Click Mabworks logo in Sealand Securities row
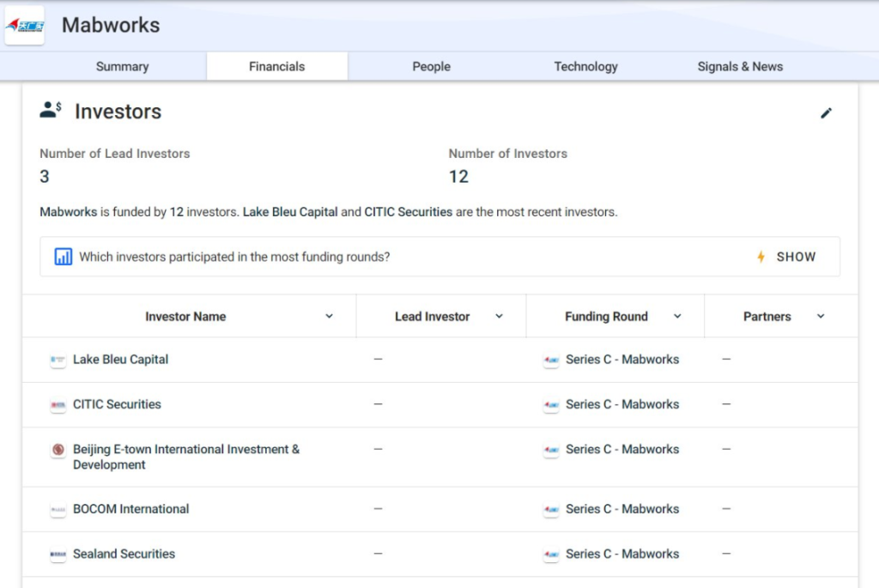 (x=551, y=555)
